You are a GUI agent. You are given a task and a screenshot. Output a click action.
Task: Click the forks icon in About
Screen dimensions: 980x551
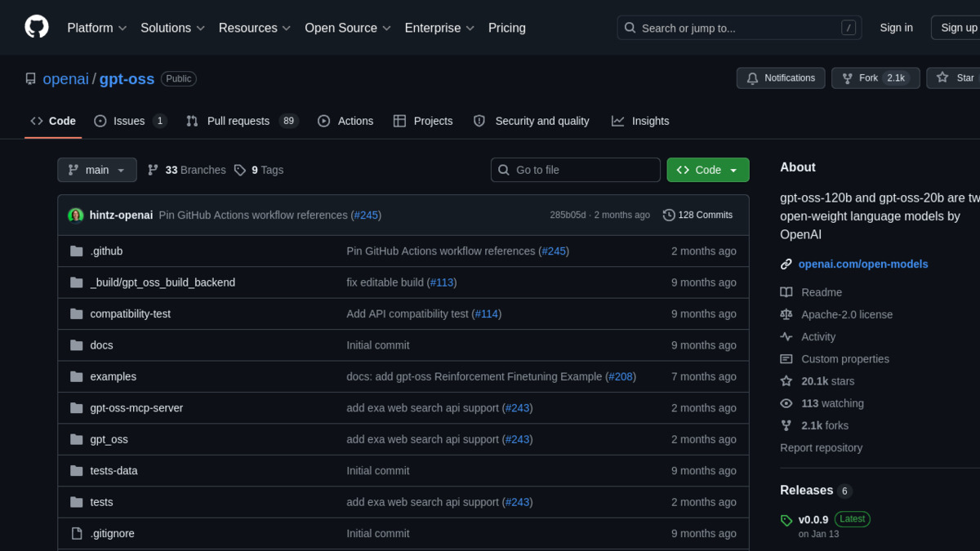pos(786,425)
